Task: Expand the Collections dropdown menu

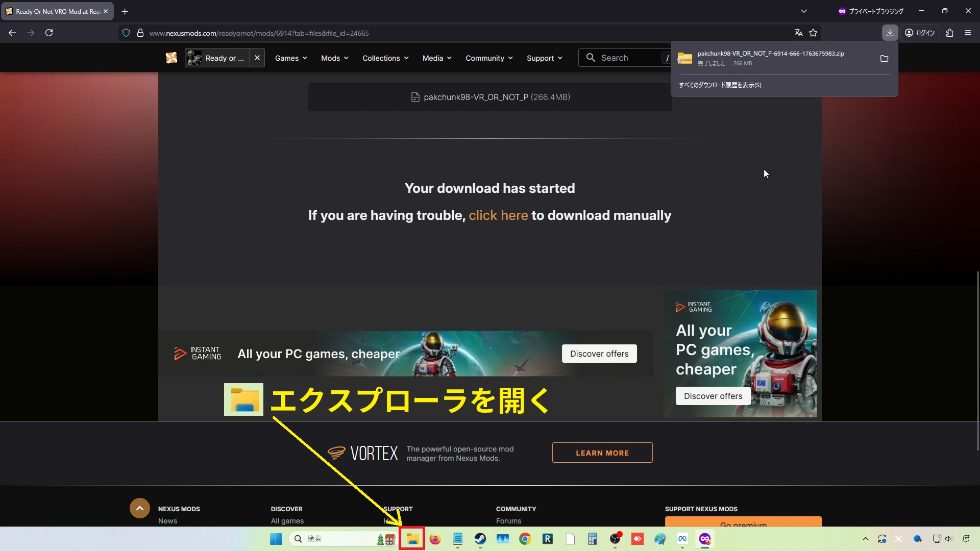Action: [385, 58]
